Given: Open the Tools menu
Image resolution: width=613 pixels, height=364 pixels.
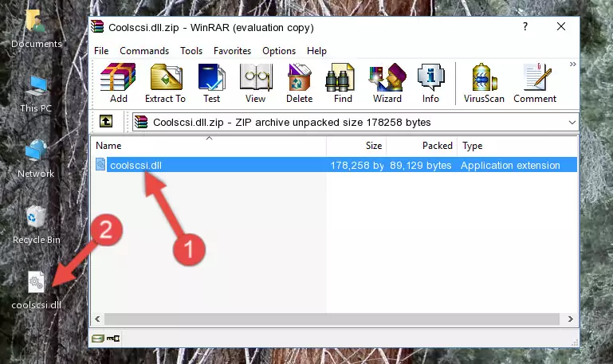Looking at the screenshot, I should coord(191,51).
